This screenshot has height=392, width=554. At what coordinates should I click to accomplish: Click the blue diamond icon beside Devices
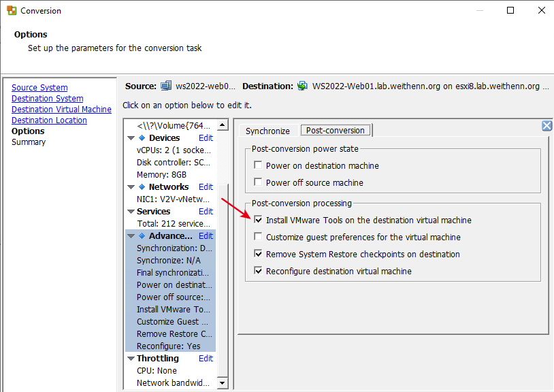coord(142,137)
